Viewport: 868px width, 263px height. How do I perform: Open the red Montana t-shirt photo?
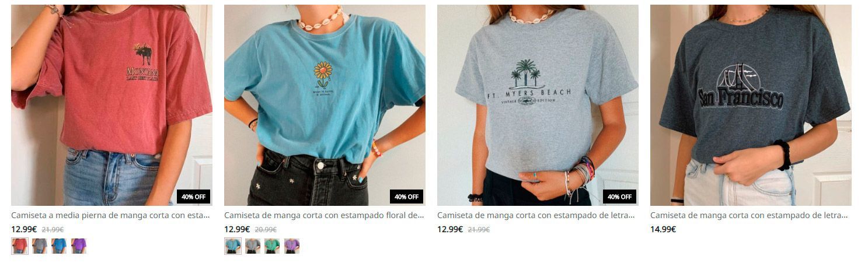coord(111,105)
